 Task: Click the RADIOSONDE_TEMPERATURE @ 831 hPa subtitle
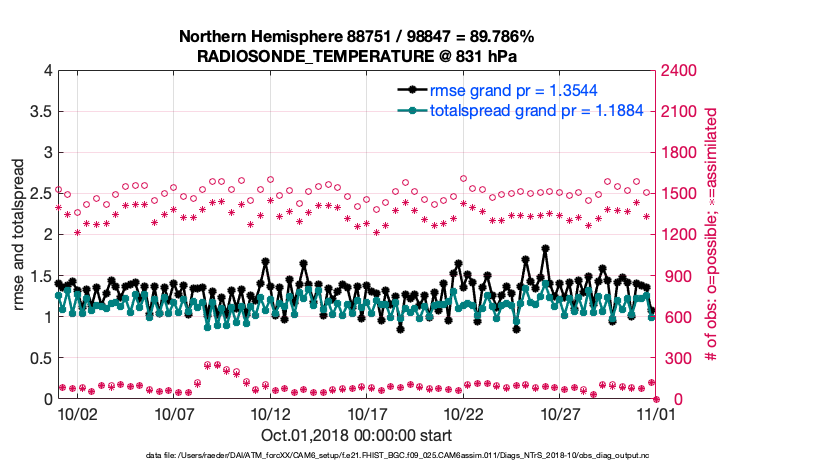(356, 55)
